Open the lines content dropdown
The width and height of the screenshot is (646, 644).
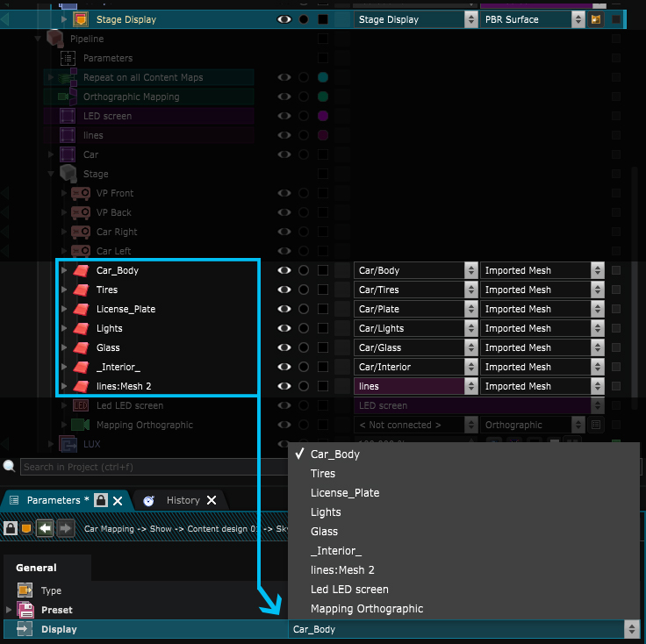point(416,386)
